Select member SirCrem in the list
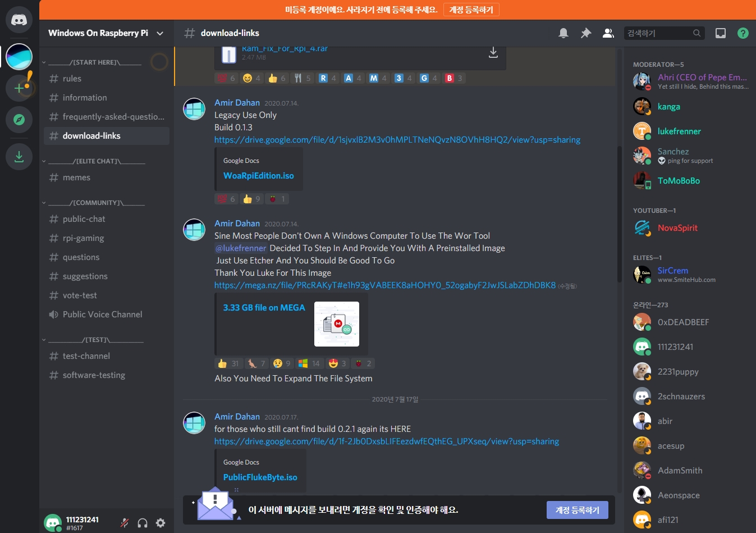 coord(690,275)
